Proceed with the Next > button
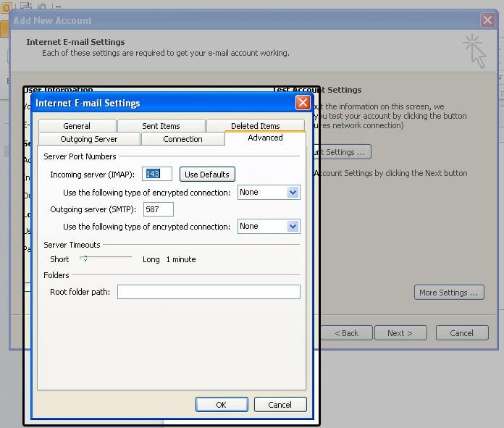This screenshot has width=504, height=428. pyautogui.click(x=400, y=333)
